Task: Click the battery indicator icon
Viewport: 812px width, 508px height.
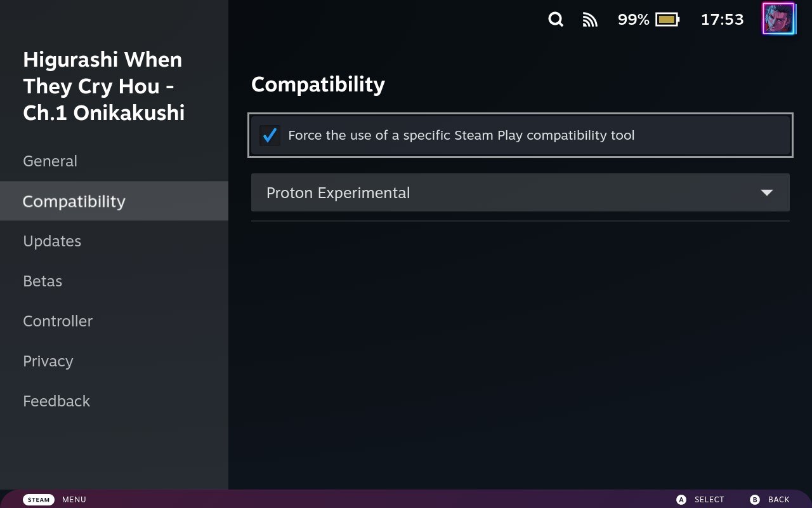Action: pos(667,20)
